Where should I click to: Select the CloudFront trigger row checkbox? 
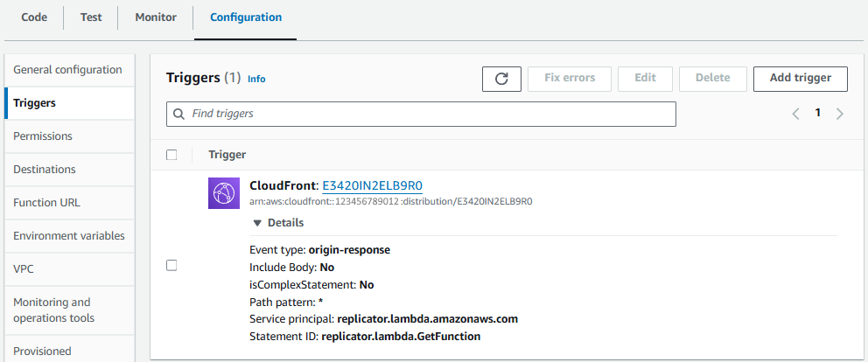coord(171,266)
